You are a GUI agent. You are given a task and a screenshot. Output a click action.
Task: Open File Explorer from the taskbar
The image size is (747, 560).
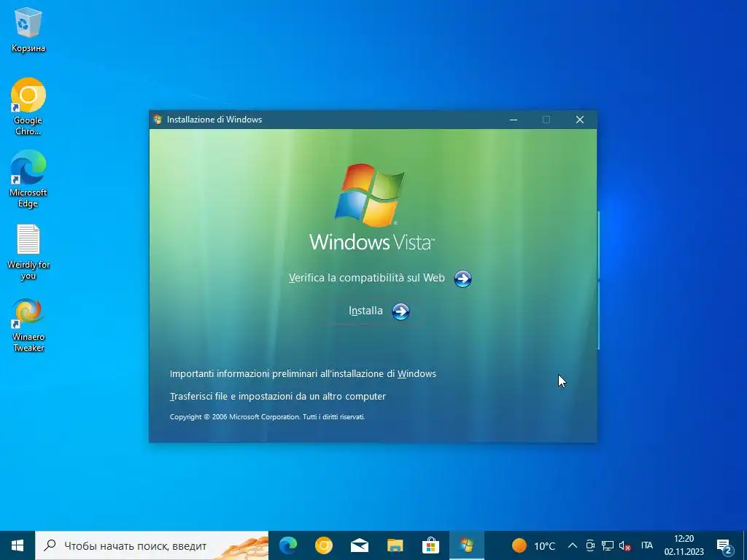coord(395,545)
